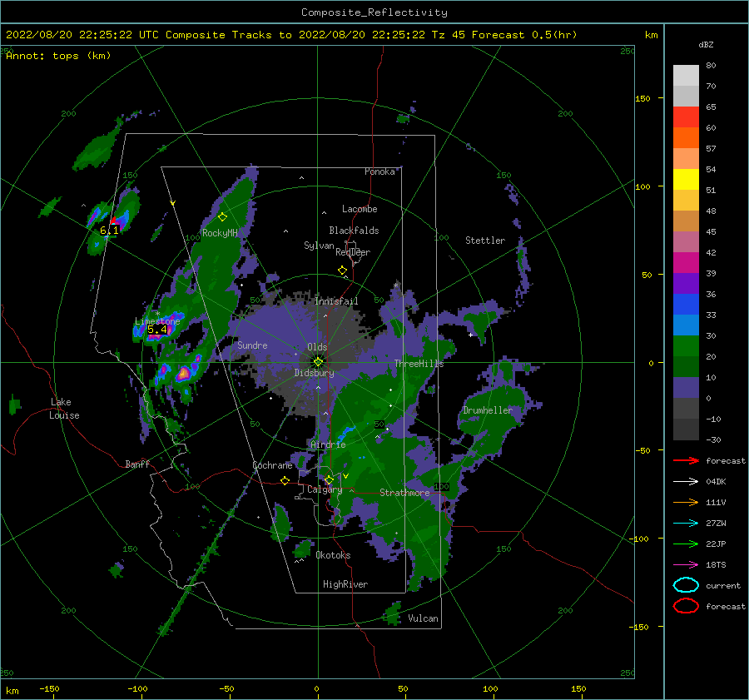Viewport: 749px width, 700px height.
Task: Click the bright green 20-30 dBZ swatch
Action: coord(686,346)
